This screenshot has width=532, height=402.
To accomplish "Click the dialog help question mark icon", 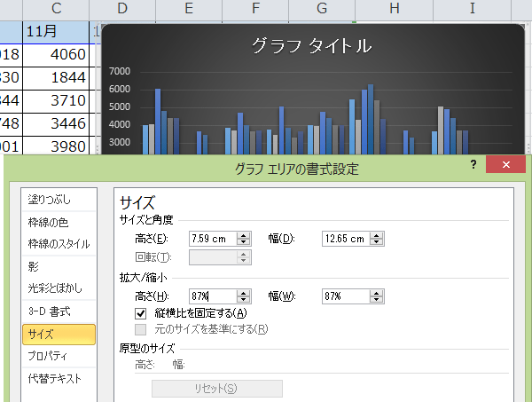I will coord(474,165).
